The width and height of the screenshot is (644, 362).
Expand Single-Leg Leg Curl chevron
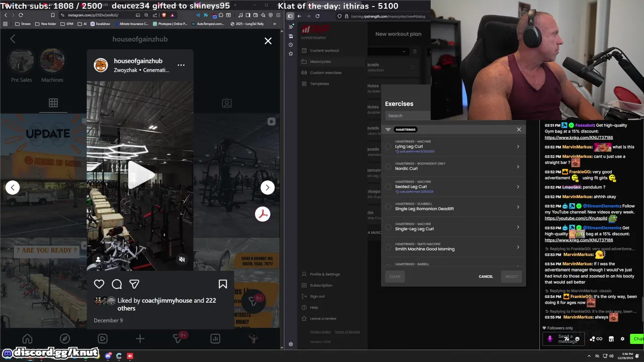pyautogui.click(x=518, y=227)
